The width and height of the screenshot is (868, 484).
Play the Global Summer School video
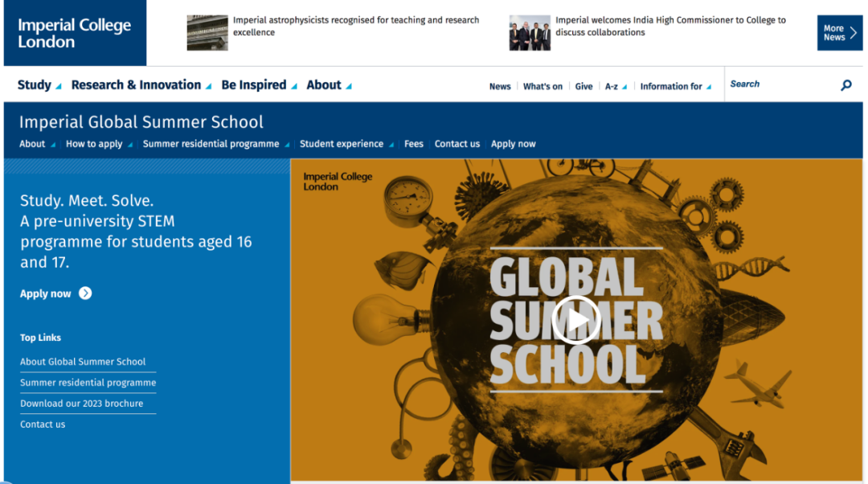click(x=576, y=319)
